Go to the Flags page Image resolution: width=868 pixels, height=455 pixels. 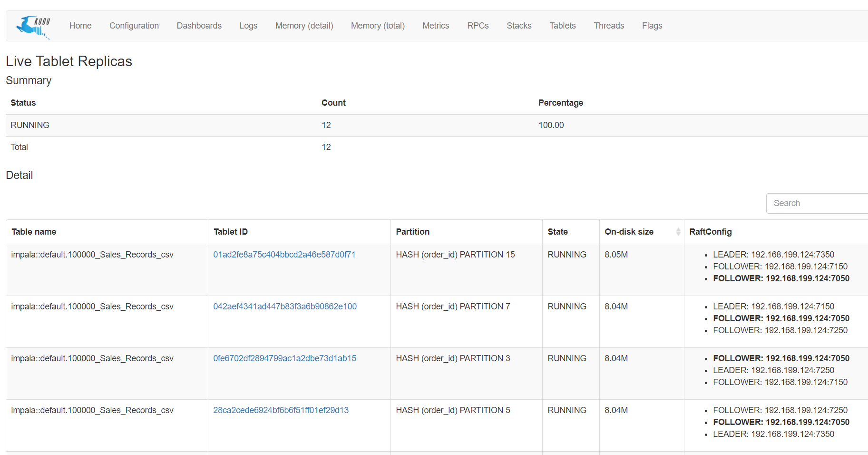tap(652, 26)
